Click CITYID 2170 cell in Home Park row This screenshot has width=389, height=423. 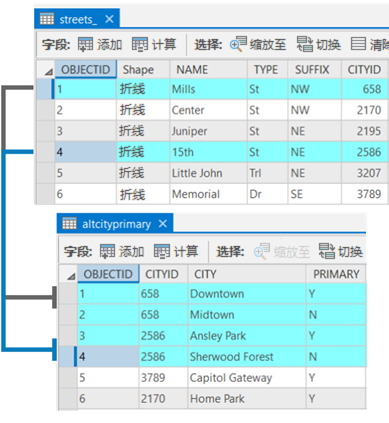[163, 398]
